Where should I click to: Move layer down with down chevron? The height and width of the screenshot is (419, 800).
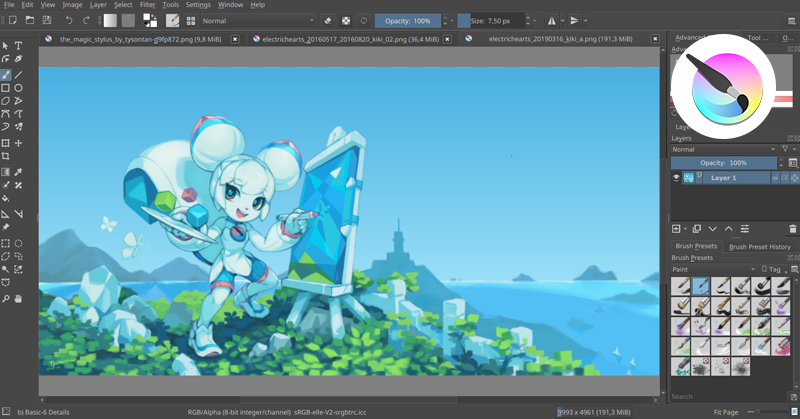pos(713,229)
